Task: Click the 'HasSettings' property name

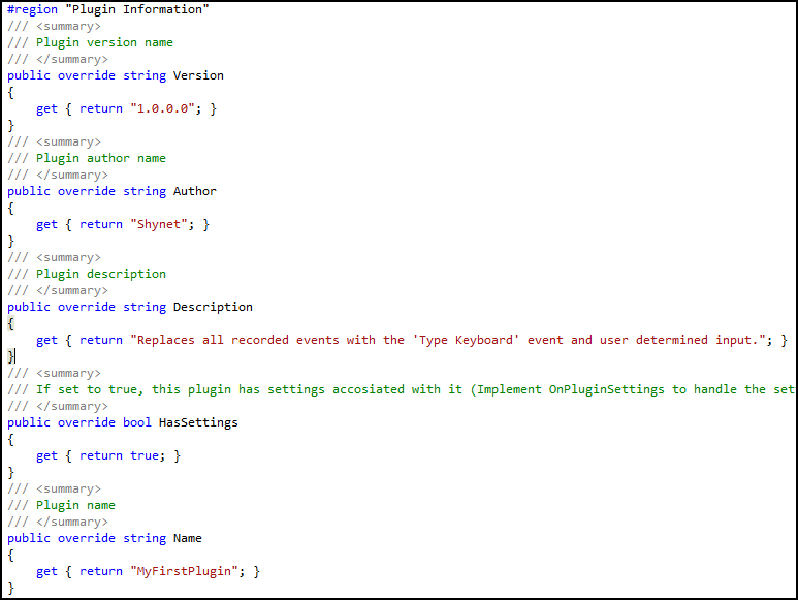Action: pyautogui.click(x=198, y=423)
